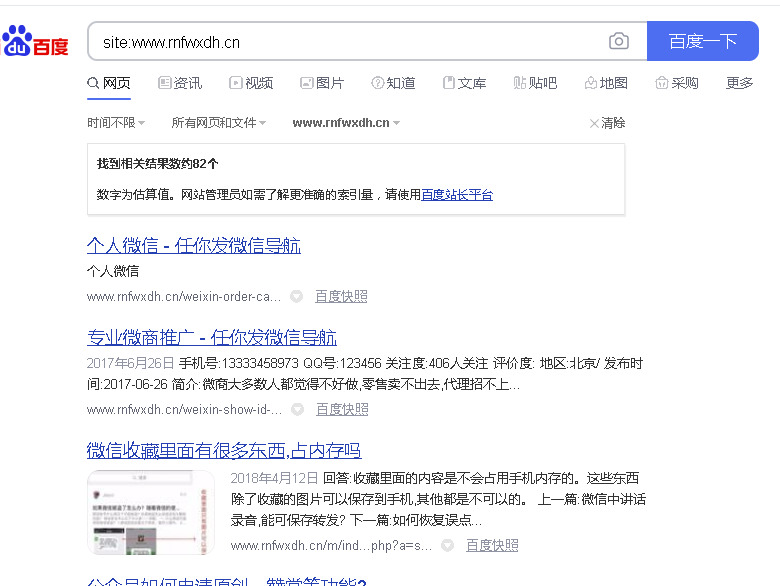Open 百度快照 for the 微信收藏 result
This screenshot has height=586, width=780.
coord(492,546)
